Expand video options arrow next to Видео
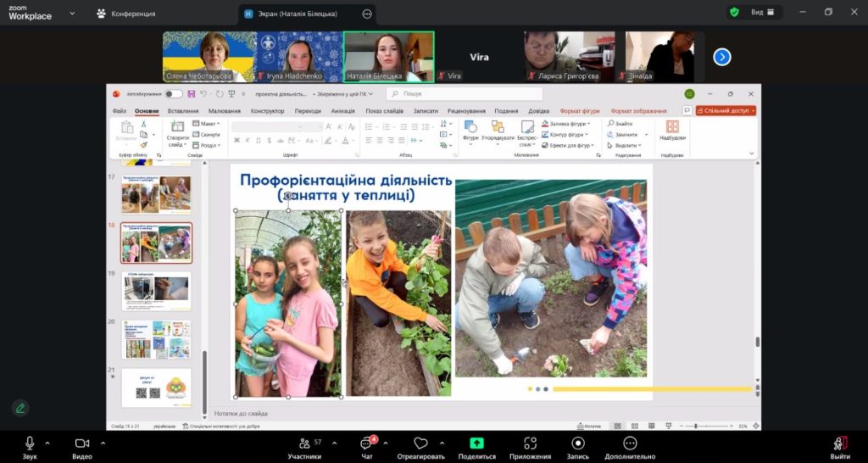 103,443
